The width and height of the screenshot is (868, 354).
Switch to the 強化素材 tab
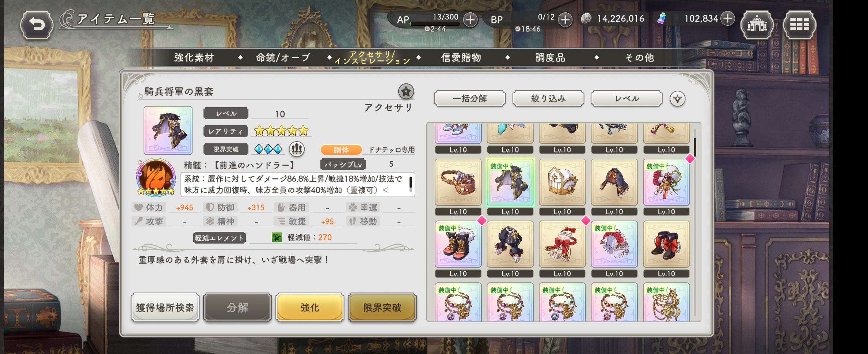tap(194, 57)
